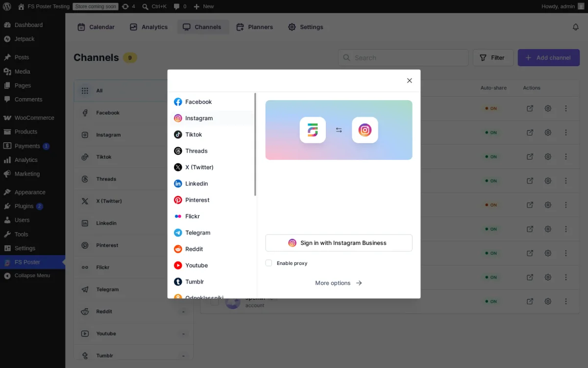Open settings gear of the last channel row
Screen dimensions: 588x368
click(x=548, y=301)
